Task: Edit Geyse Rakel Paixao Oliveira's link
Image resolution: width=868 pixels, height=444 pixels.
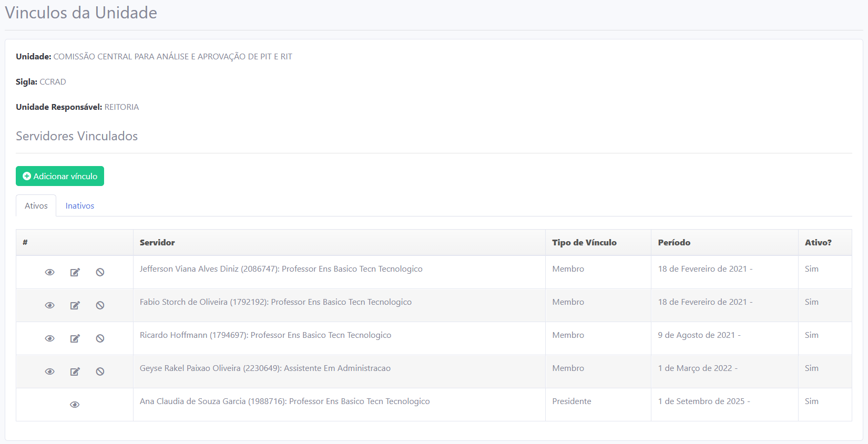Action: pos(75,371)
